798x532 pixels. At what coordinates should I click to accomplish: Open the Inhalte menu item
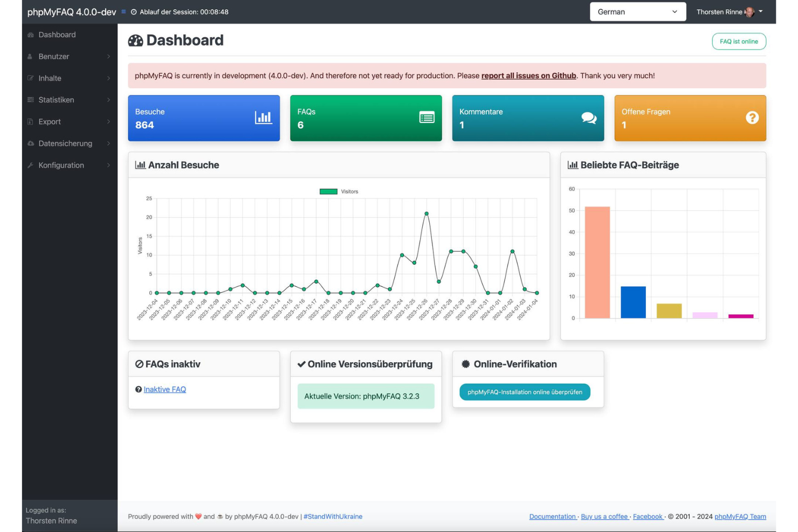tap(70, 78)
